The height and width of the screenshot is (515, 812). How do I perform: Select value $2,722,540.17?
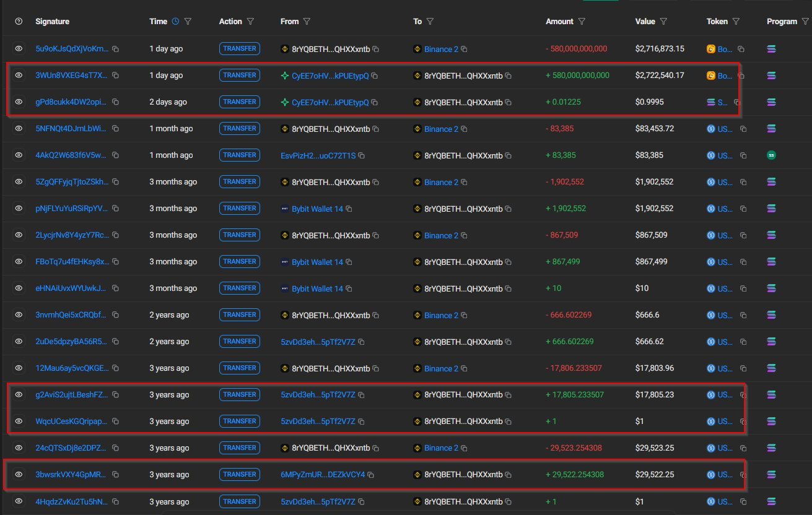[x=660, y=75]
